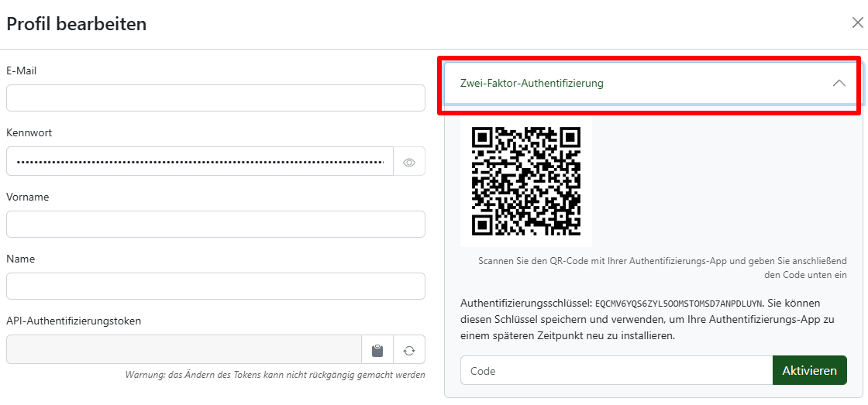
Task: Click the QR code image
Action: click(526, 181)
